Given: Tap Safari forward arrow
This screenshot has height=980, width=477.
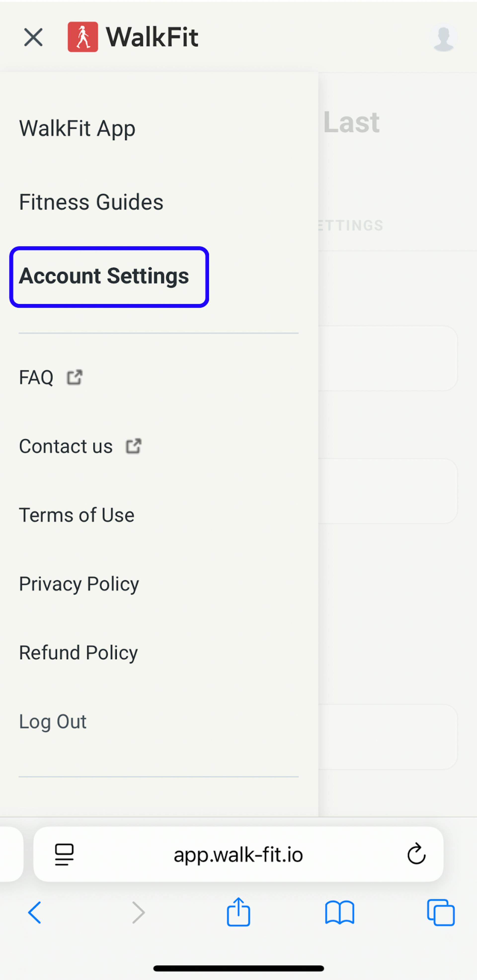Looking at the screenshot, I should [x=138, y=912].
